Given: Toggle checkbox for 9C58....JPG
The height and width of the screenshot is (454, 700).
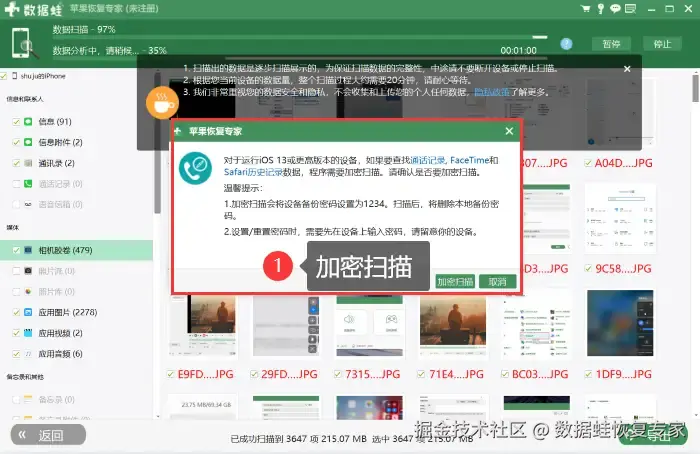Looking at the screenshot, I should tap(588, 268).
